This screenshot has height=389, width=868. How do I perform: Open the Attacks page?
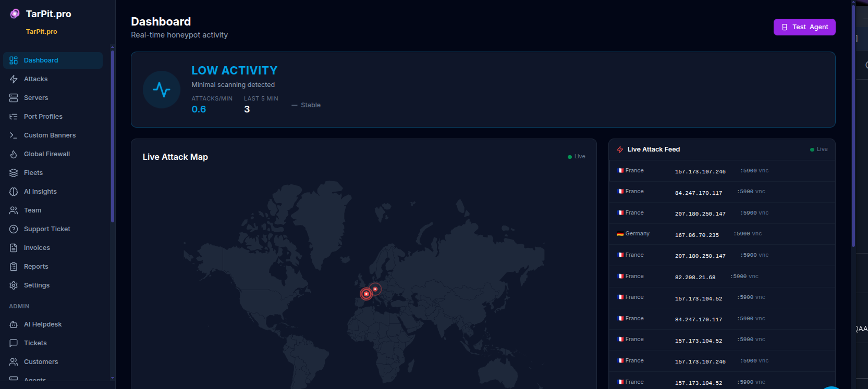coord(53,79)
